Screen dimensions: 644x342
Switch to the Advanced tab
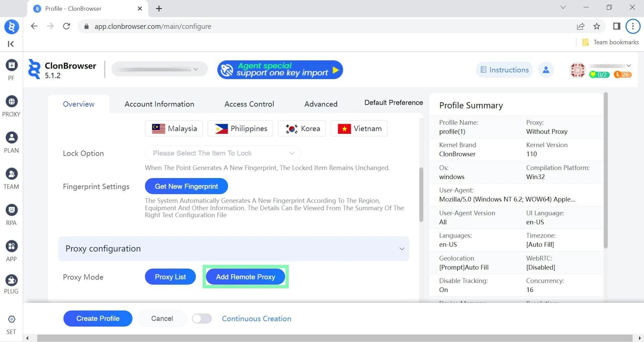pyautogui.click(x=321, y=104)
